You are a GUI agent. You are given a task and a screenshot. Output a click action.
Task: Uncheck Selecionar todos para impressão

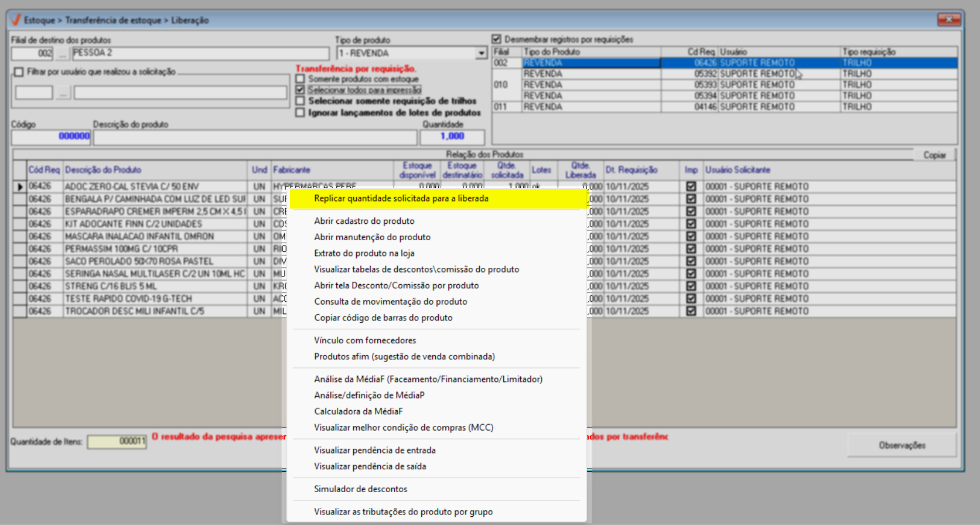pyautogui.click(x=301, y=90)
